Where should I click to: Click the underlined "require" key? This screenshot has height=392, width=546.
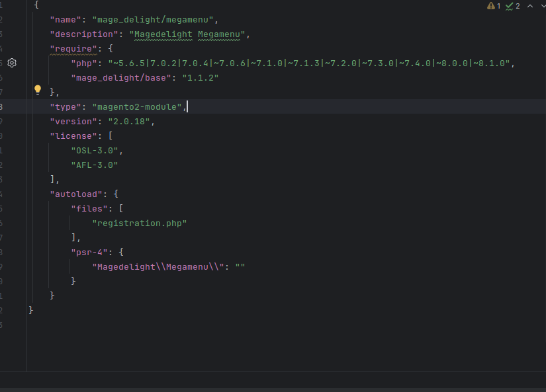(x=71, y=48)
